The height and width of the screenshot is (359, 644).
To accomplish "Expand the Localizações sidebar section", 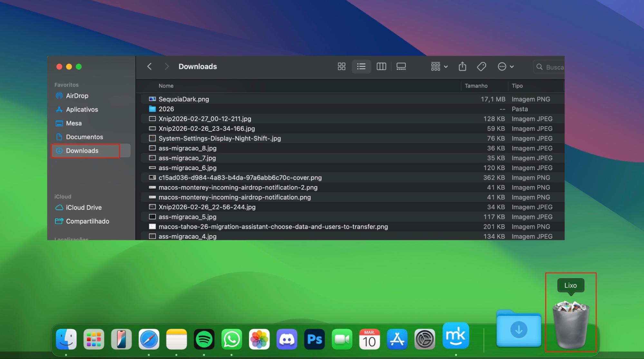I will [x=72, y=239].
